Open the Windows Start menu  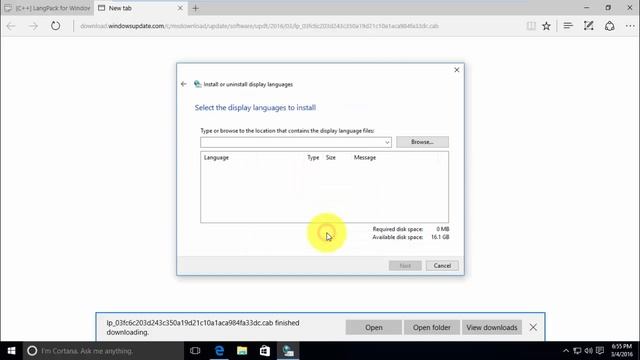[x=11, y=351]
